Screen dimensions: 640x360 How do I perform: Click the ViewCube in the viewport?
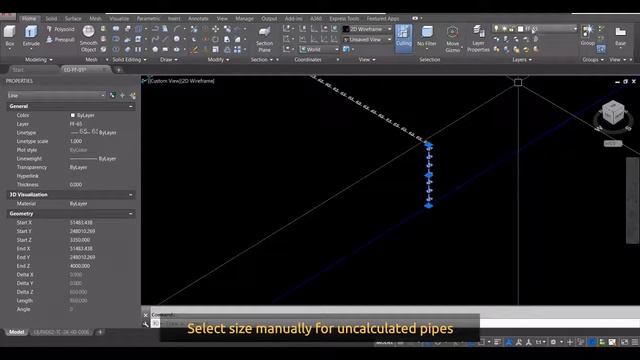point(613,113)
